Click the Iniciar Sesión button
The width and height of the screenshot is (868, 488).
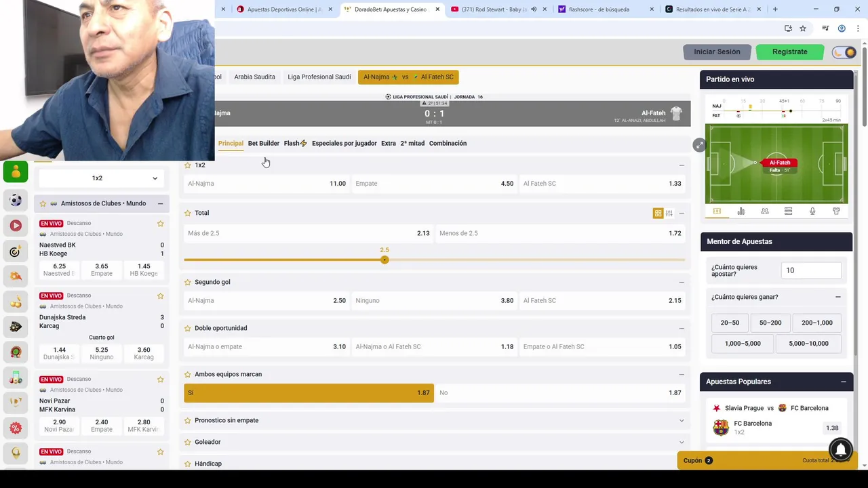pos(717,52)
